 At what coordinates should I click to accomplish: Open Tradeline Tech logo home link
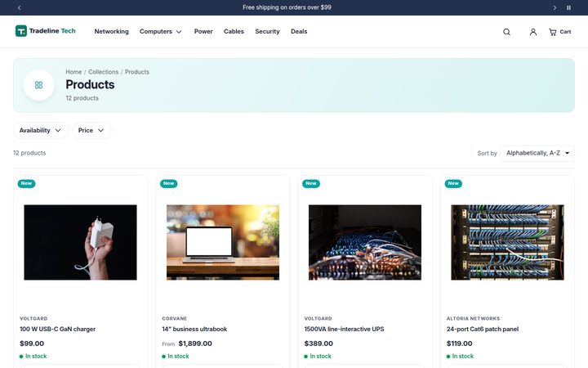pyautogui.click(x=46, y=31)
